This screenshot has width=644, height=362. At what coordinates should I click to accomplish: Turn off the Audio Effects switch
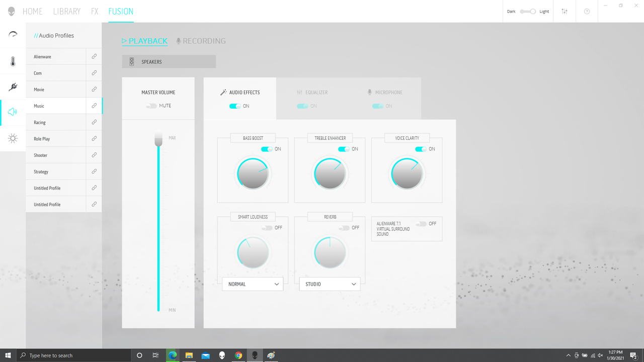click(x=235, y=106)
